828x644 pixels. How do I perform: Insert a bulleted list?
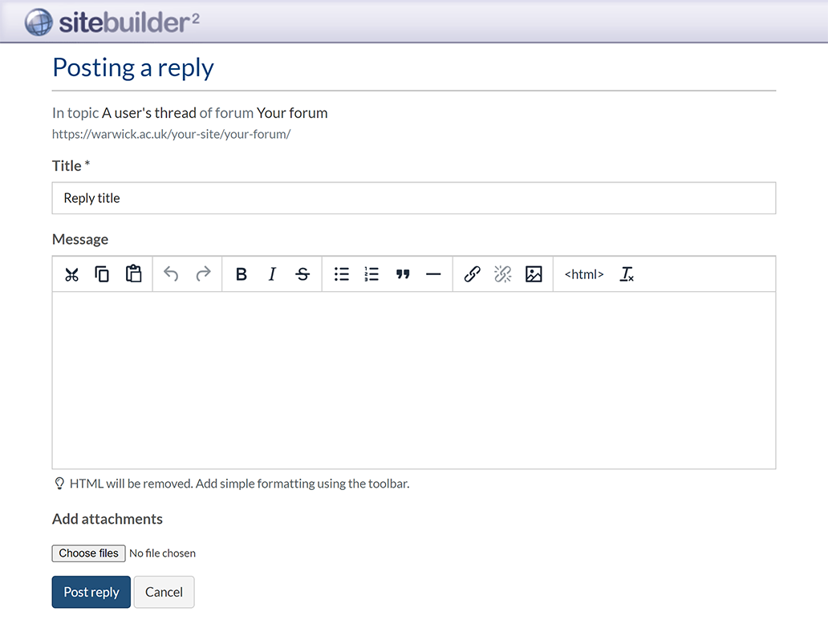click(x=342, y=274)
